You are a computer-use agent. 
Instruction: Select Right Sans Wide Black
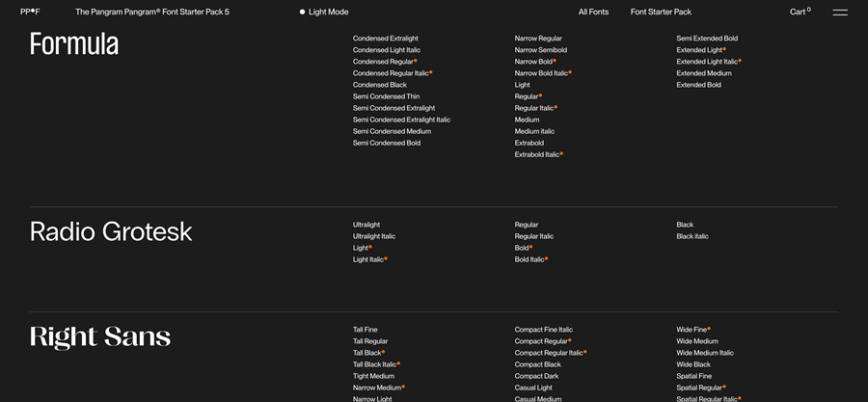(x=693, y=364)
